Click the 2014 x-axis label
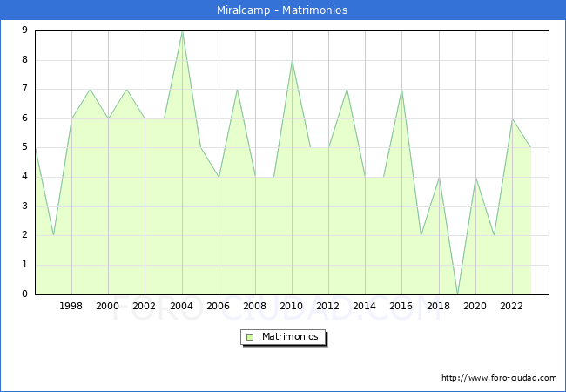The image size is (566, 392). pos(365,306)
